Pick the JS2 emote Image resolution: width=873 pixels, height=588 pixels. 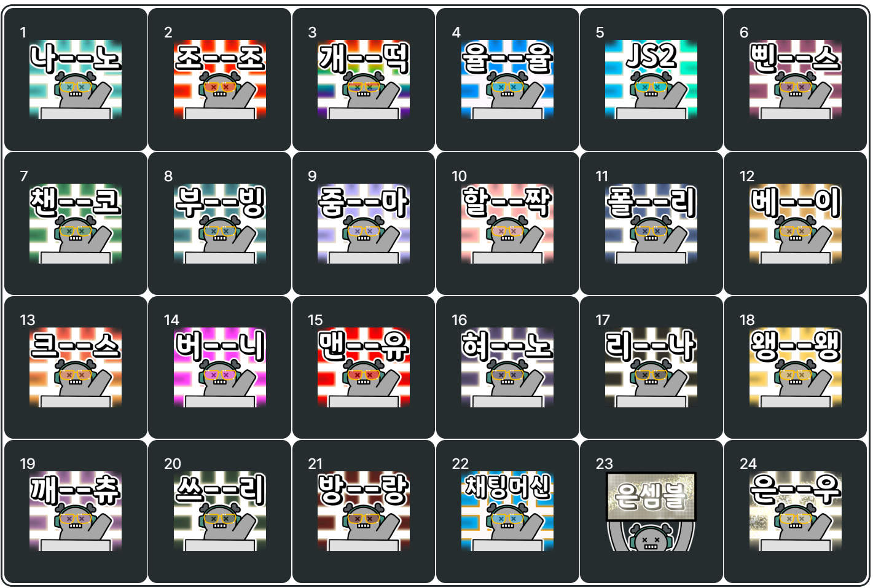point(651,79)
